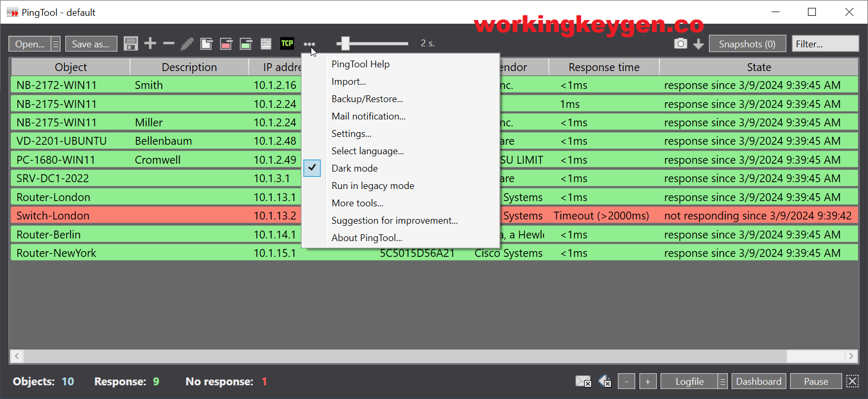Click the muted sound icon
The image size is (868, 399).
click(x=605, y=381)
